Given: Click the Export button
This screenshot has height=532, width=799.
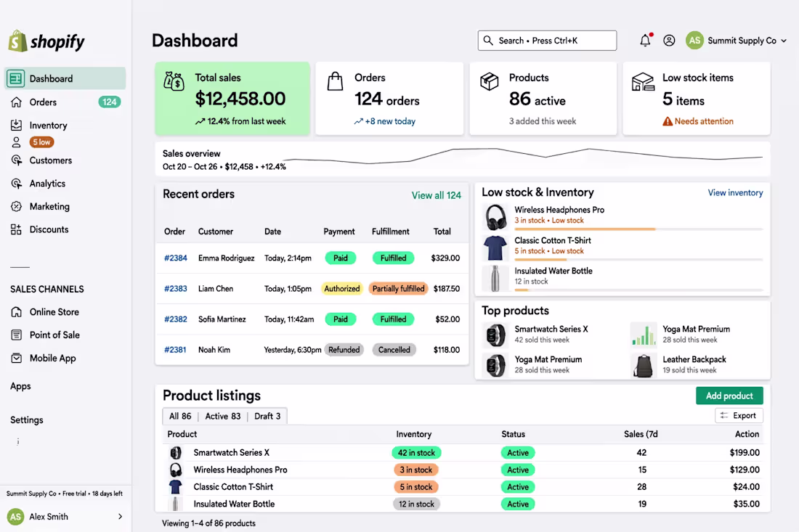Looking at the screenshot, I should tap(739, 416).
